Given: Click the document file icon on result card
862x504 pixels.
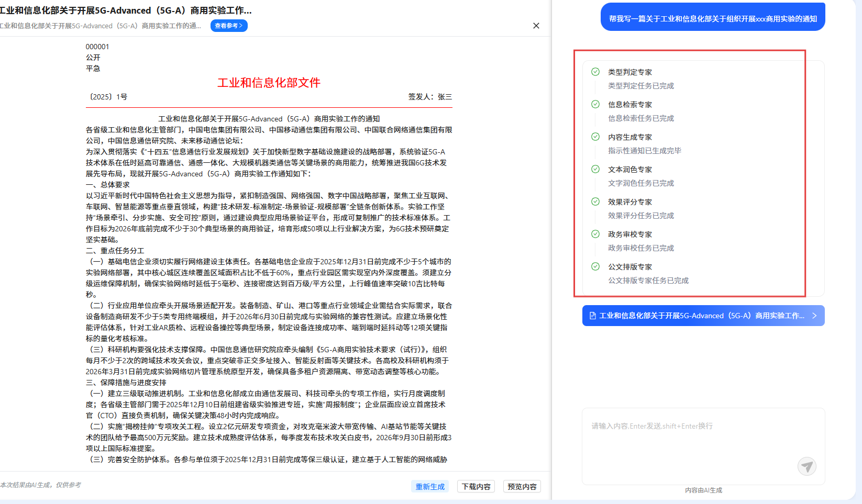Looking at the screenshot, I should click(x=592, y=316).
